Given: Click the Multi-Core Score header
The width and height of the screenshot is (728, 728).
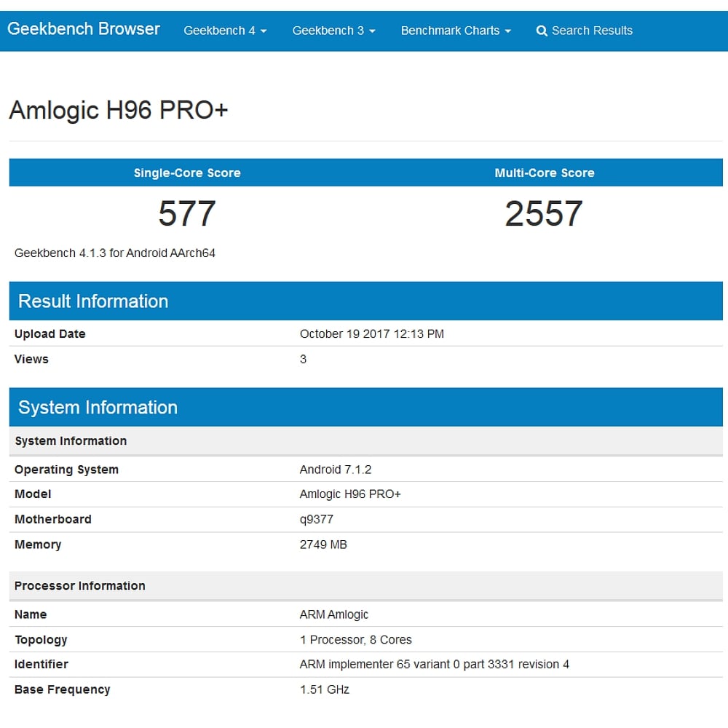Looking at the screenshot, I should tap(545, 173).
